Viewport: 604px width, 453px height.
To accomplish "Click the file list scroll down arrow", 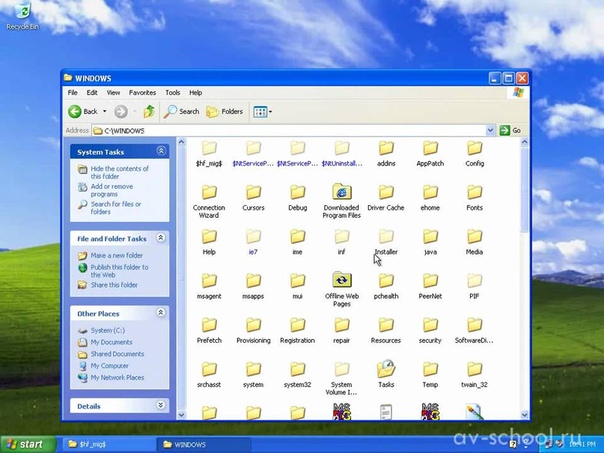I will click(x=524, y=415).
